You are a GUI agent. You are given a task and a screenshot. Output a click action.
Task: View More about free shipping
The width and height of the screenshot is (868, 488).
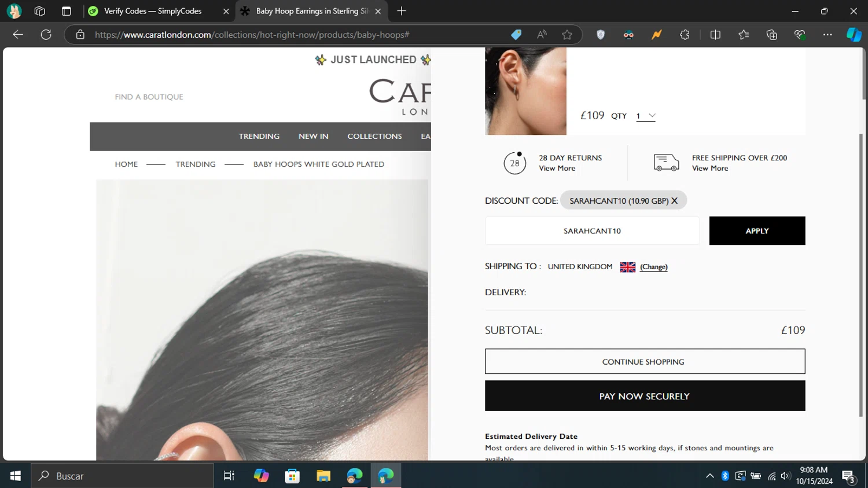[x=710, y=168]
